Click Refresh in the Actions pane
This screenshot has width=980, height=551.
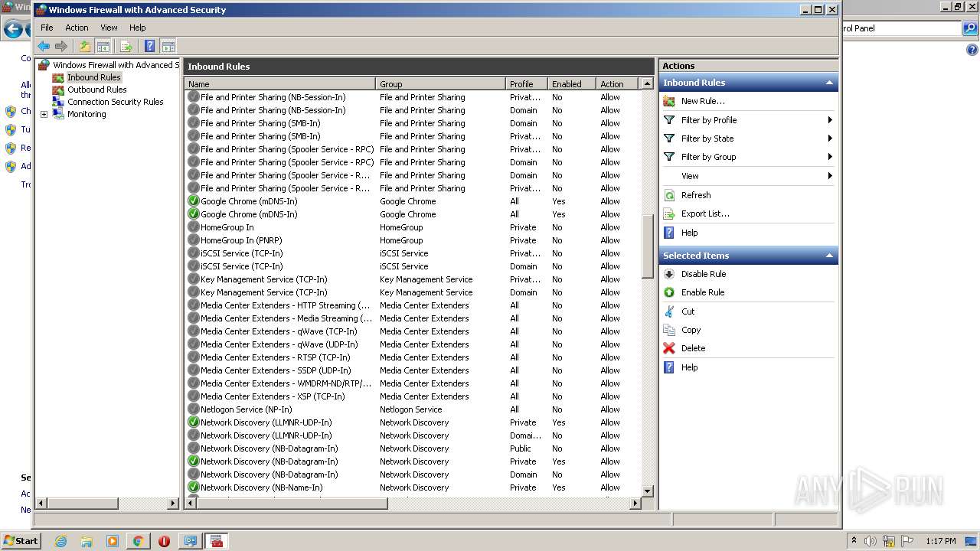coord(696,195)
